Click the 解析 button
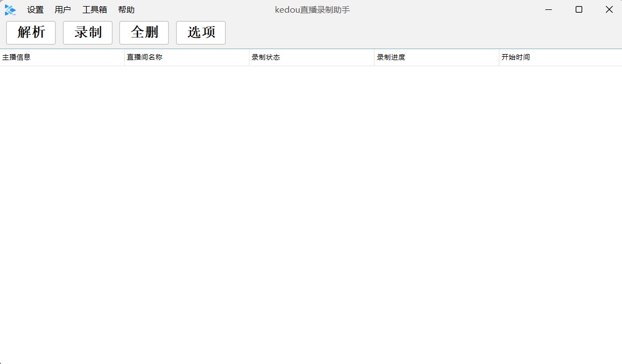Image resolution: width=622 pixels, height=364 pixels. point(31,33)
